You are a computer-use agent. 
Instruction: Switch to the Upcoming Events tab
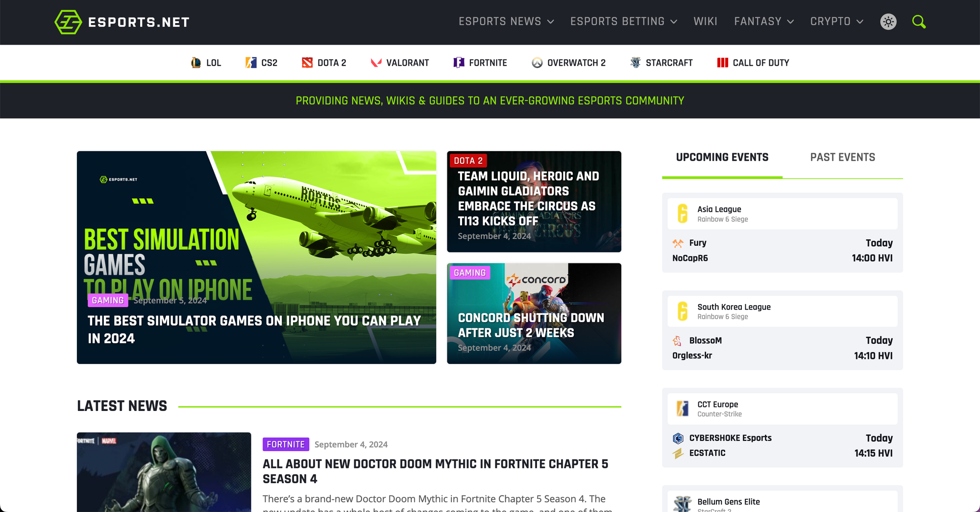tap(722, 157)
